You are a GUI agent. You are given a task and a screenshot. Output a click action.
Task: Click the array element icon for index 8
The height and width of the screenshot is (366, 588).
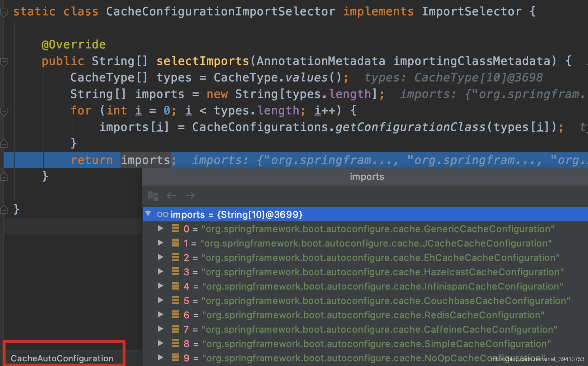point(176,343)
